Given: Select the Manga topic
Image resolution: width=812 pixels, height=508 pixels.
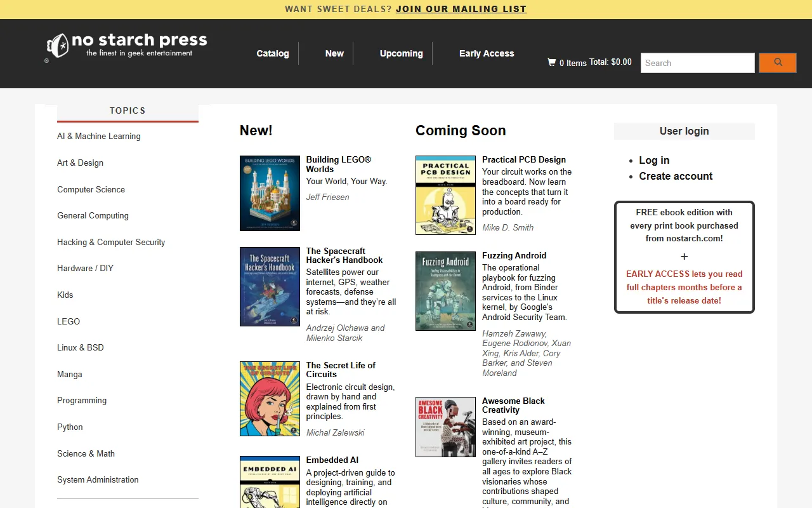Looking at the screenshot, I should point(69,374).
